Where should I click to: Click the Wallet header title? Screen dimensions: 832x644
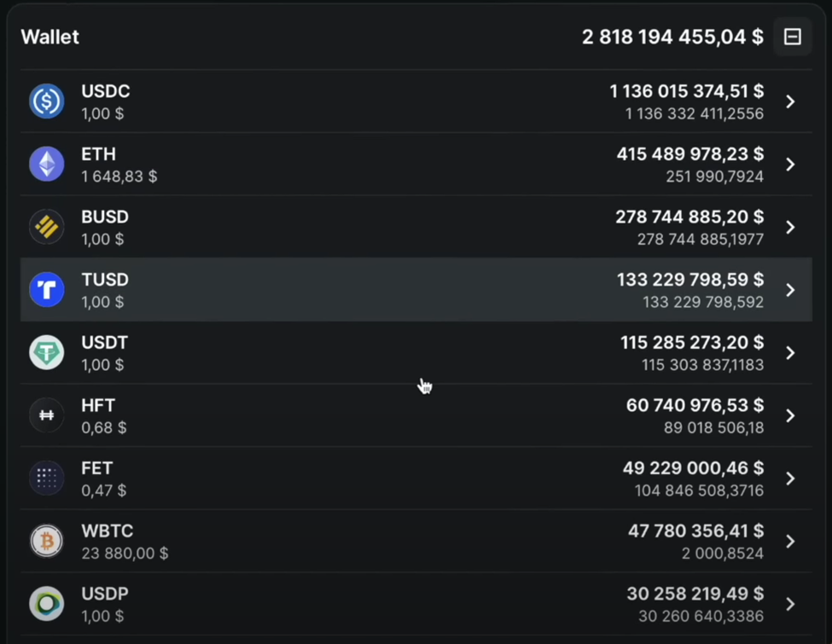pyautogui.click(x=49, y=37)
